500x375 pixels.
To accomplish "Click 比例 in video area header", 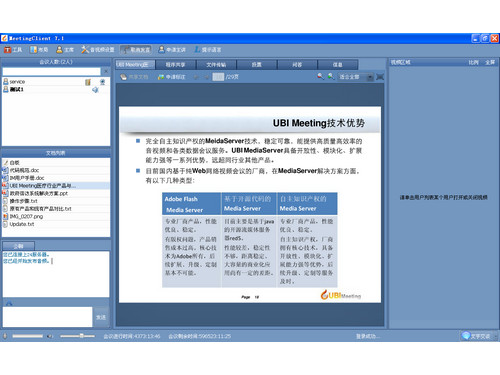I will pos(473,62).
